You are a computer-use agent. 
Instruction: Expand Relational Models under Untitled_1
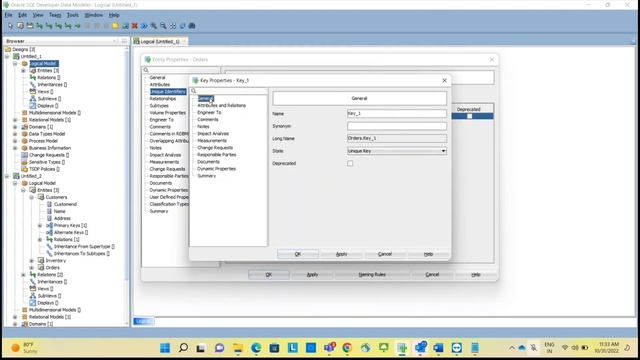pyautogui.click(x=15, y=120)
